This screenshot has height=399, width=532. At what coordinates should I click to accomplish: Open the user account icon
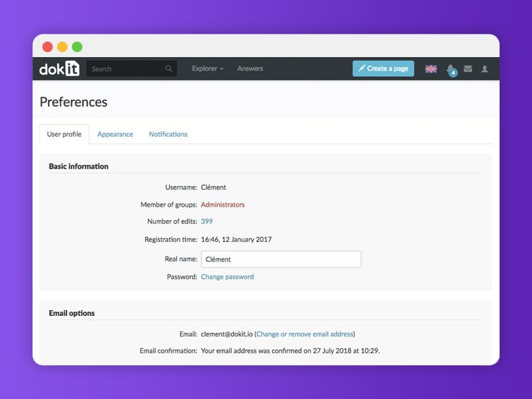pos(485,68)
